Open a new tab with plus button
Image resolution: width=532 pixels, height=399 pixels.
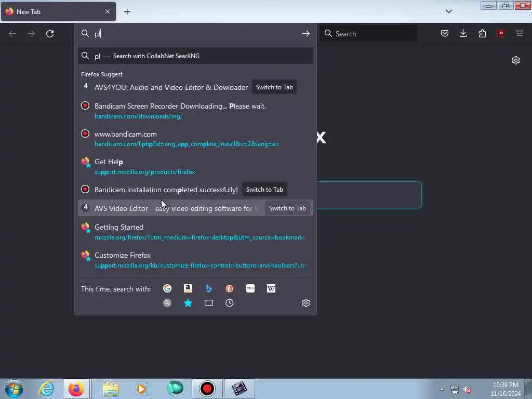point(127,12)
